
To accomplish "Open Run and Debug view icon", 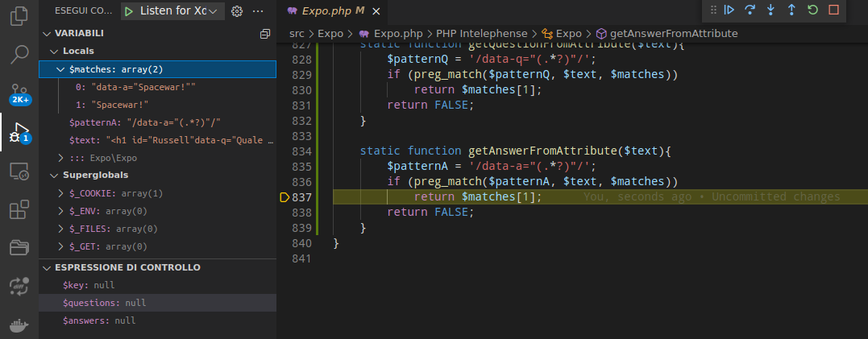I will pos(19,133).
